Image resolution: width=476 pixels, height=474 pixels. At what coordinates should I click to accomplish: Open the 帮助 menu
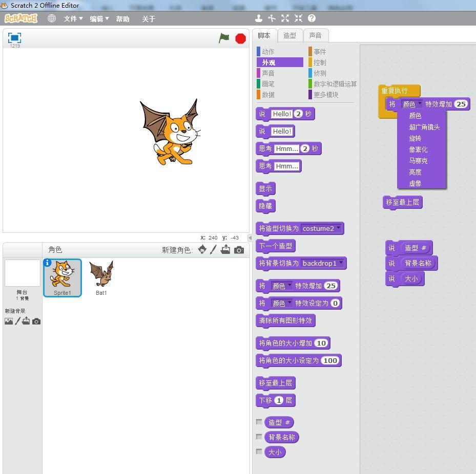point(122,19)
